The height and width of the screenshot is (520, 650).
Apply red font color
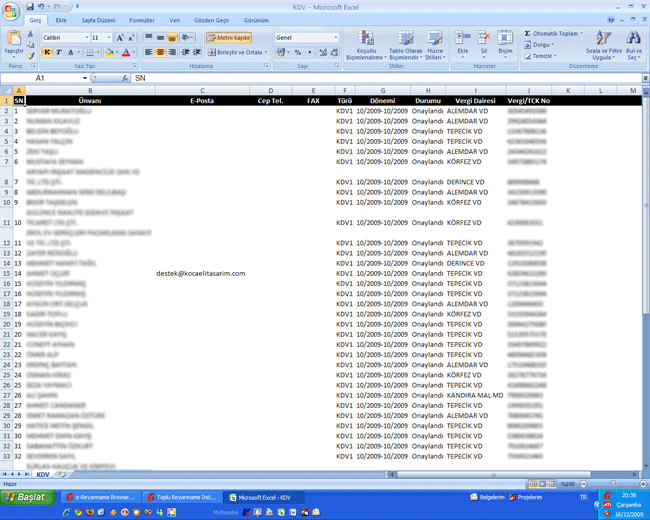click(126, 52)
